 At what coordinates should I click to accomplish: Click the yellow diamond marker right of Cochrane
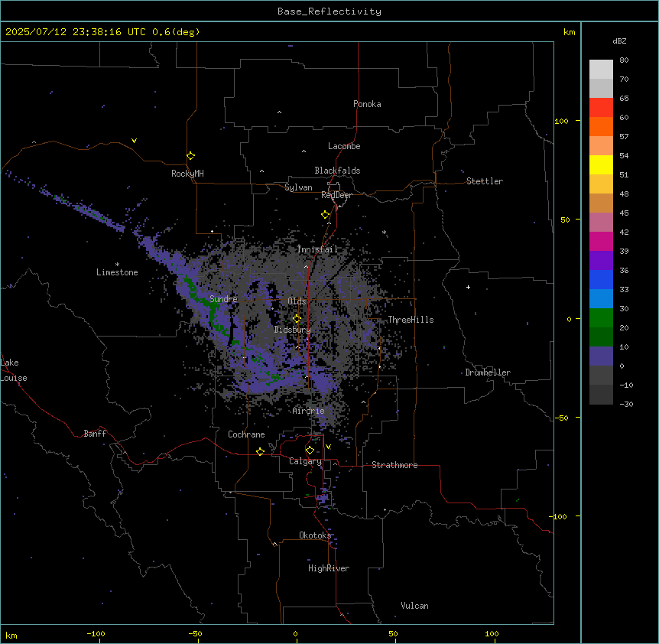click(260, 451)
